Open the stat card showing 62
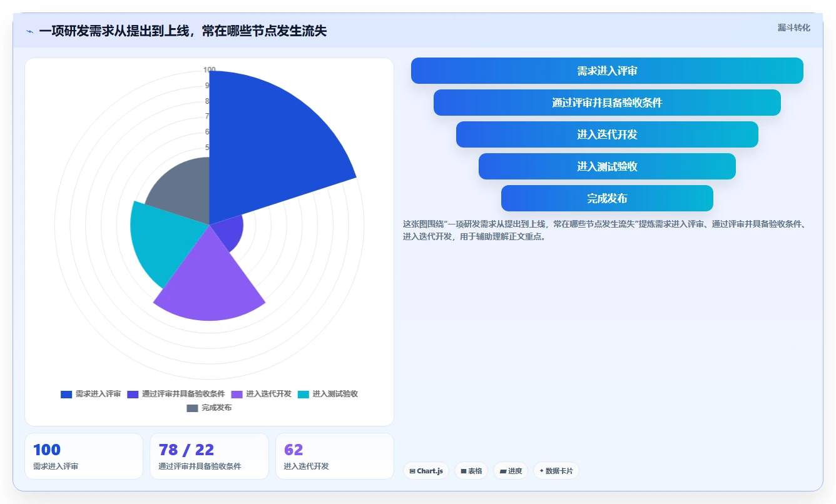Image resolution: width=836 pixels, height=504 pixels. [x=335, y=456]
